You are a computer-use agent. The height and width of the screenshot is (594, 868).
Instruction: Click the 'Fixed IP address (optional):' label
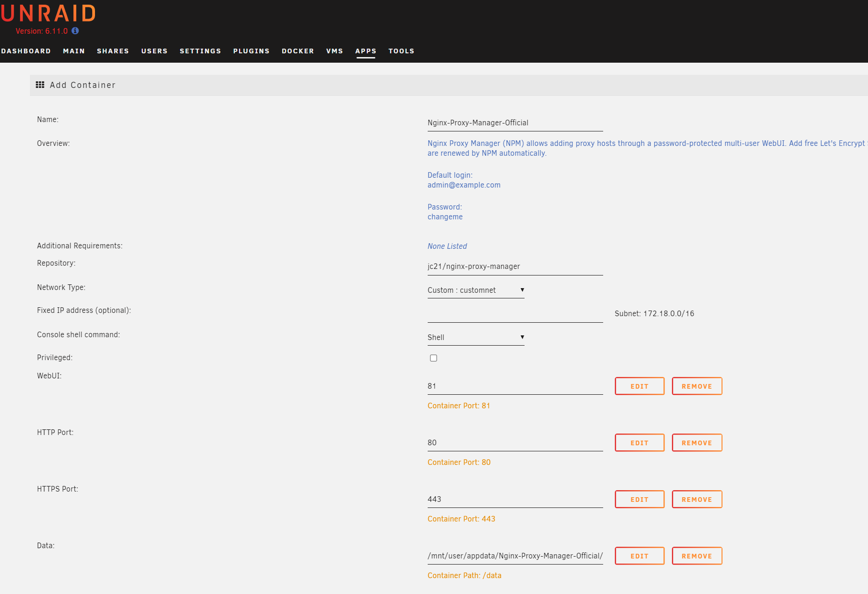pyautogui.click(x=84, y=310)
